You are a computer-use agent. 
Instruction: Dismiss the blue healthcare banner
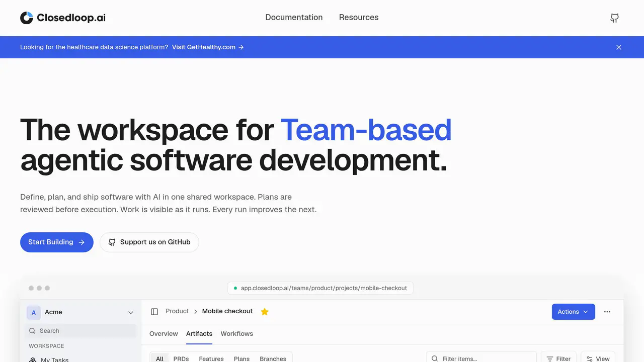pyautogui.click(x=619, y=47)
